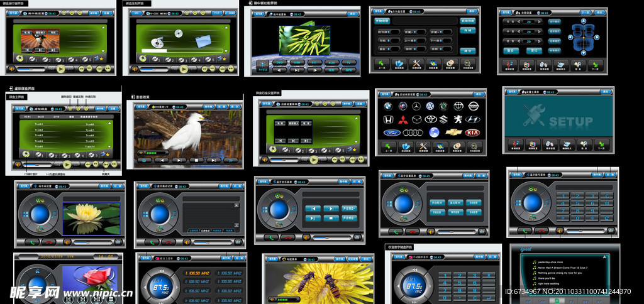Select Track10 in the track list
The height and width of the screenshot is (304, 644).
[90, 146]
